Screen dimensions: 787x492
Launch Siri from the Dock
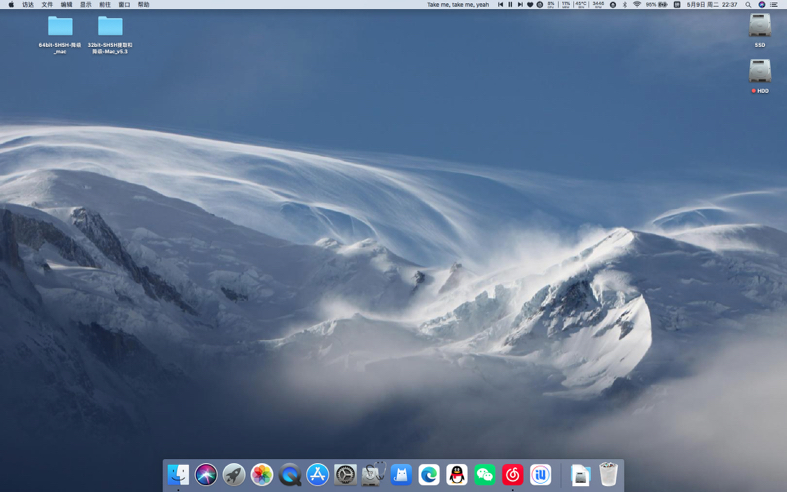click(x=206, y=474)
